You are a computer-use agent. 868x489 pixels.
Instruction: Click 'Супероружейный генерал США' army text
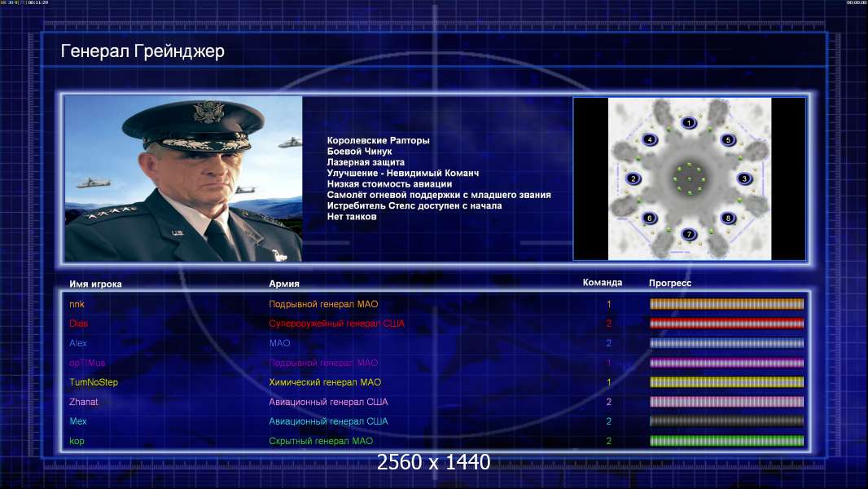(336, 324)
